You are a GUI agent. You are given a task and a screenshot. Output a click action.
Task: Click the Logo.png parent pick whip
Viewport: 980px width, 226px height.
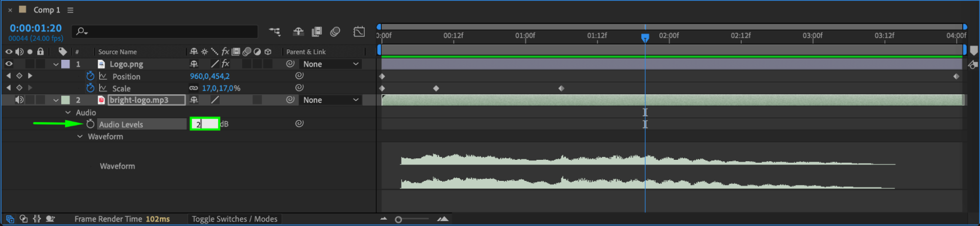click(x=290, y=64)
